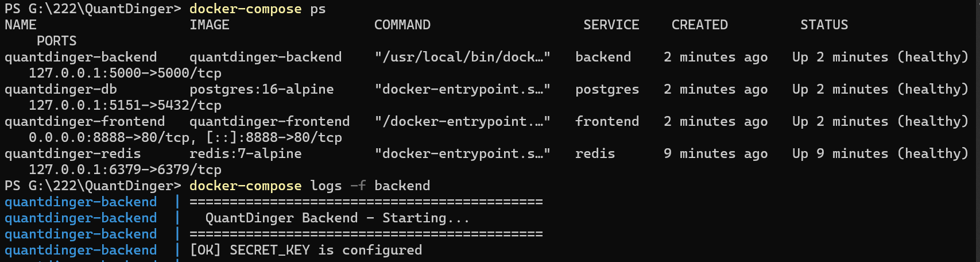Viewport: 980px width, 262px height.
Task: Click the "QuantDinger Backend - Starting..." log line
Action: coord(338,218)
